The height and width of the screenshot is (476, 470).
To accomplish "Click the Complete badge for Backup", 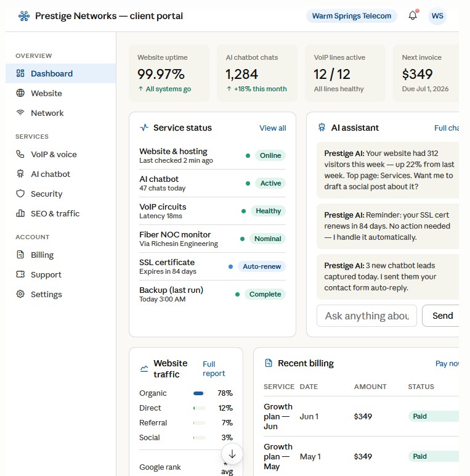I will (x=265, y=294).
